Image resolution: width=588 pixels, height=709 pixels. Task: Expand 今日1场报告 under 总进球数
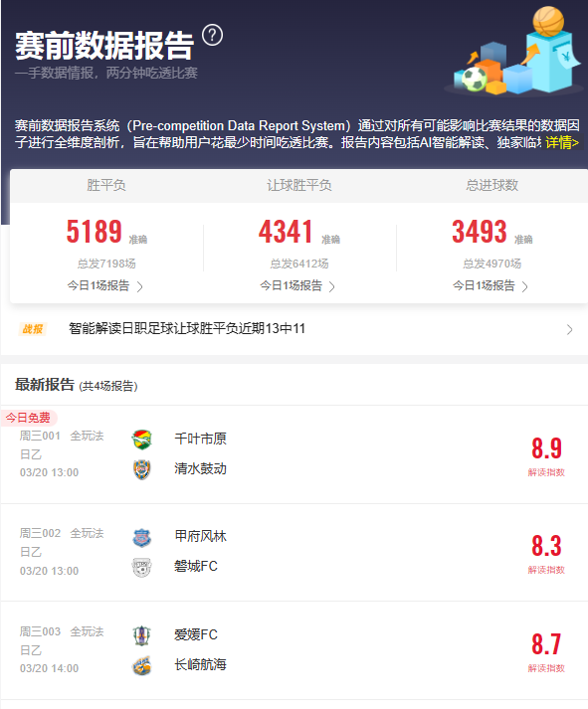[x=490, y=285]
